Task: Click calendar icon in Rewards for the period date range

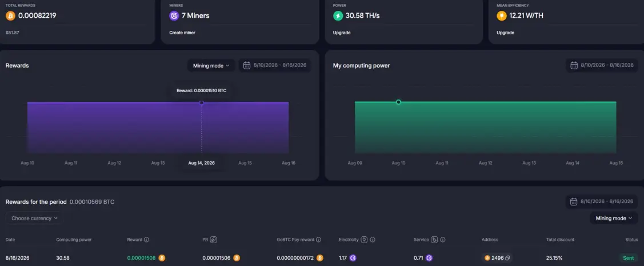Action: [574, 201]
